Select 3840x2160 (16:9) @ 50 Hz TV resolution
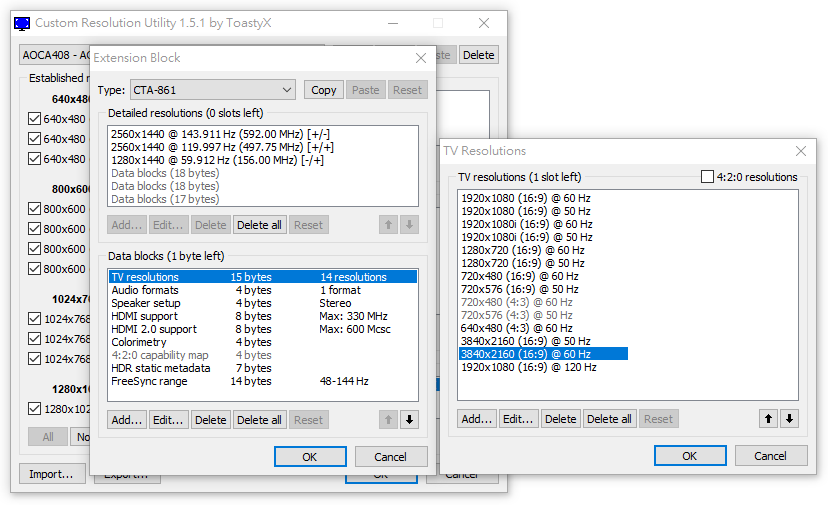828x505 pixels. [x=526, y=341]
